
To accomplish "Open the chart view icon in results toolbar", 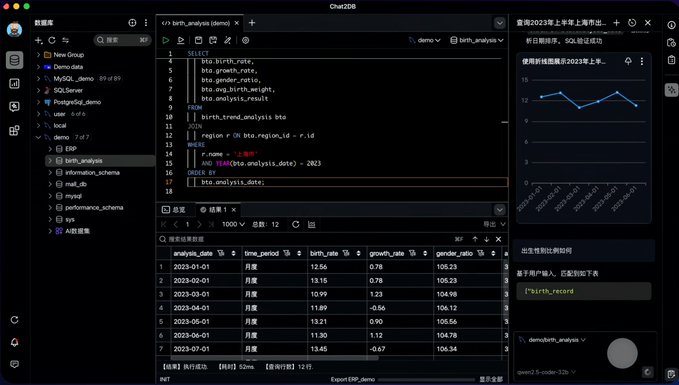I will pos(311,224).
